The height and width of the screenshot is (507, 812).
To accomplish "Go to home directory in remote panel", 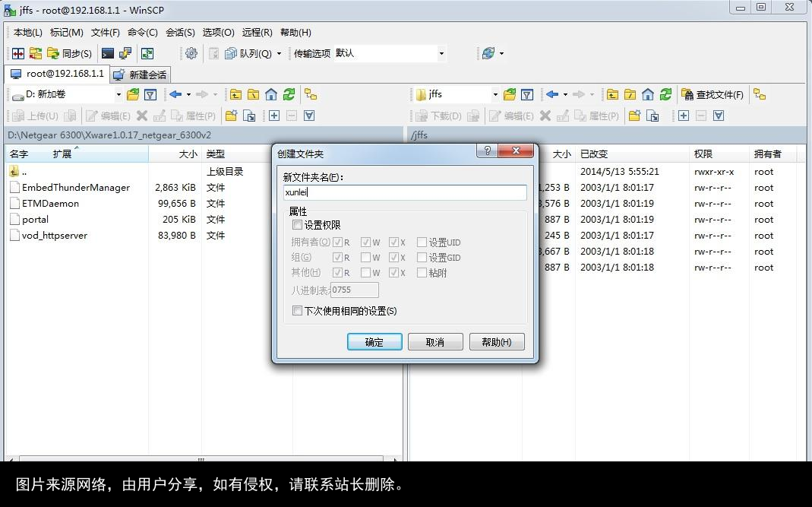I will click(x=647, y=94).
